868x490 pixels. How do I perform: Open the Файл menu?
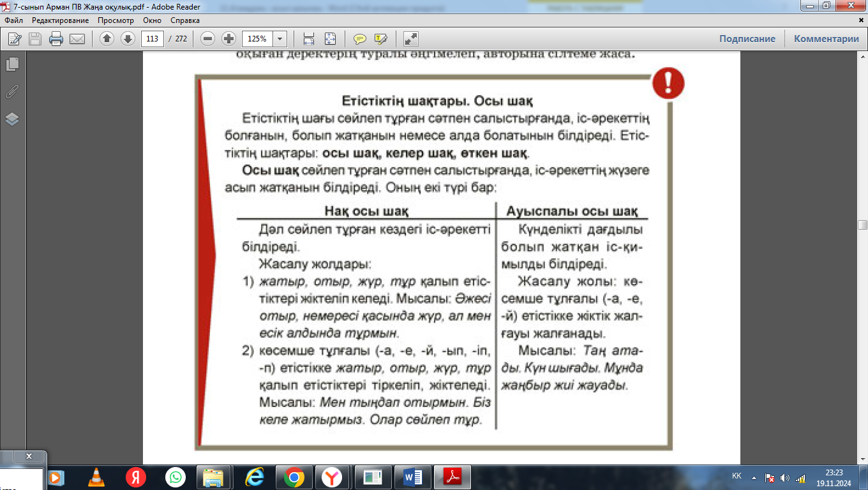tap(13, 20)
